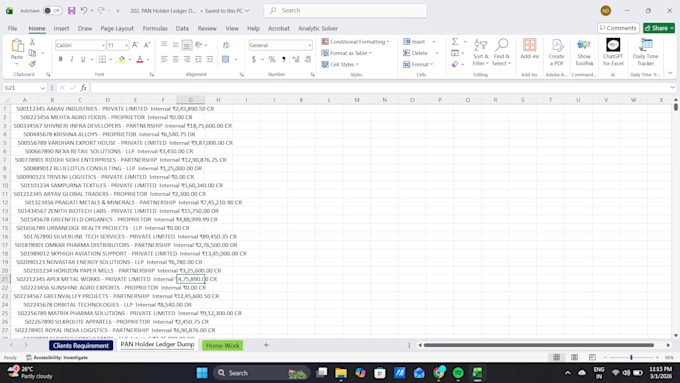680x383 pixels.
Task: Click the Show ToolPak icon
Action: 584,52
